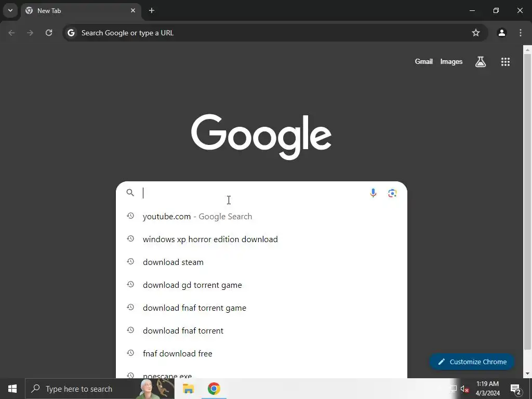Close the New Tab tab
The width and height of the screenshot is (532, 399).
tap(133, 10)
